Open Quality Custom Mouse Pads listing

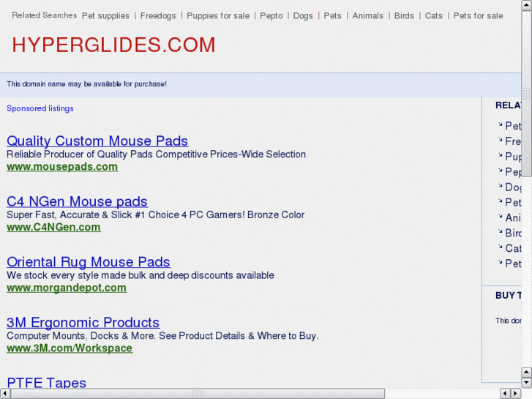pyautogui.click(x=97, y=141)
